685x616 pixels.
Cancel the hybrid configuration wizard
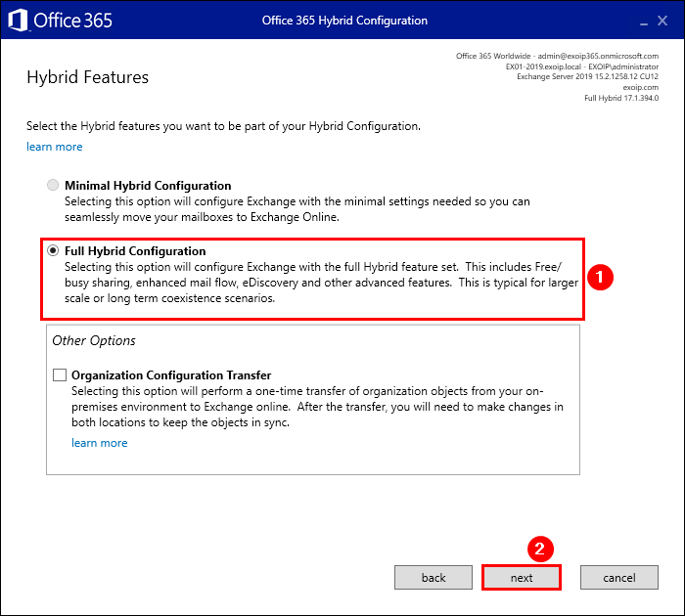pyautogui.click(x=618, y=578)
